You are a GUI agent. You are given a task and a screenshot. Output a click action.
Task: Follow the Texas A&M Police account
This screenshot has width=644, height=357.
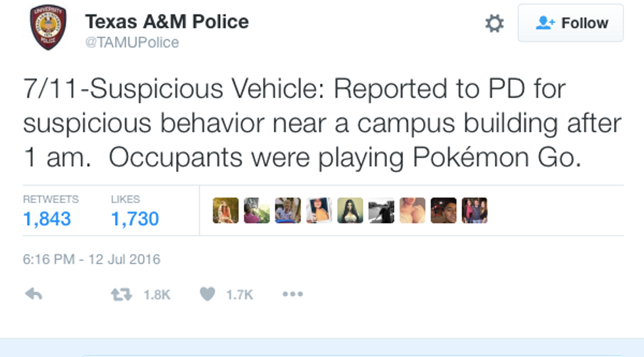click(x=570, y=24)
